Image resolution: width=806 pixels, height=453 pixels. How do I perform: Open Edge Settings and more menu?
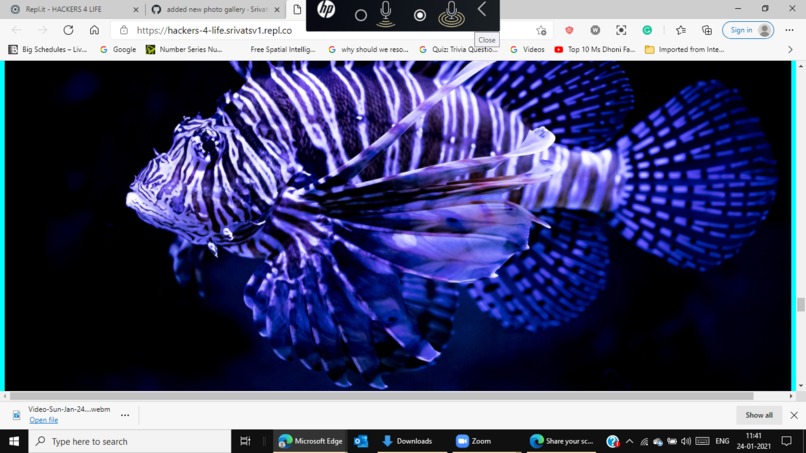point(790,30)
